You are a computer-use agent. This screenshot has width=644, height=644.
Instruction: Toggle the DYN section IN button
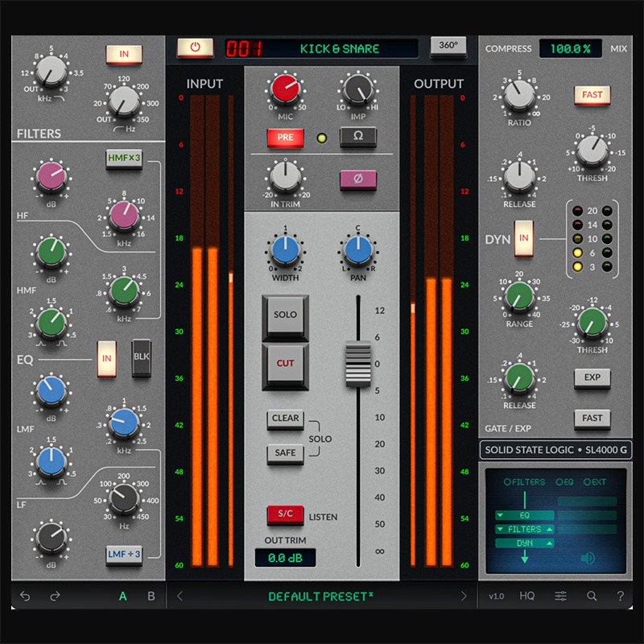524,238
